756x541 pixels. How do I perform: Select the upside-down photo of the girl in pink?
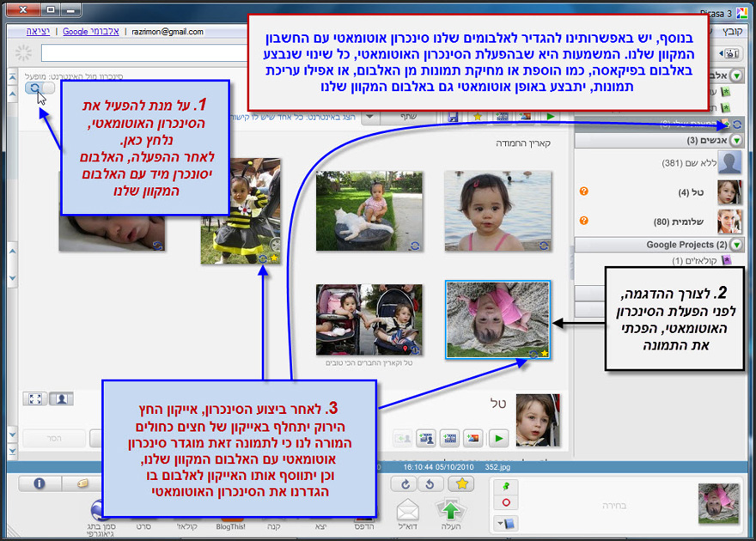(x=497, y=320)
